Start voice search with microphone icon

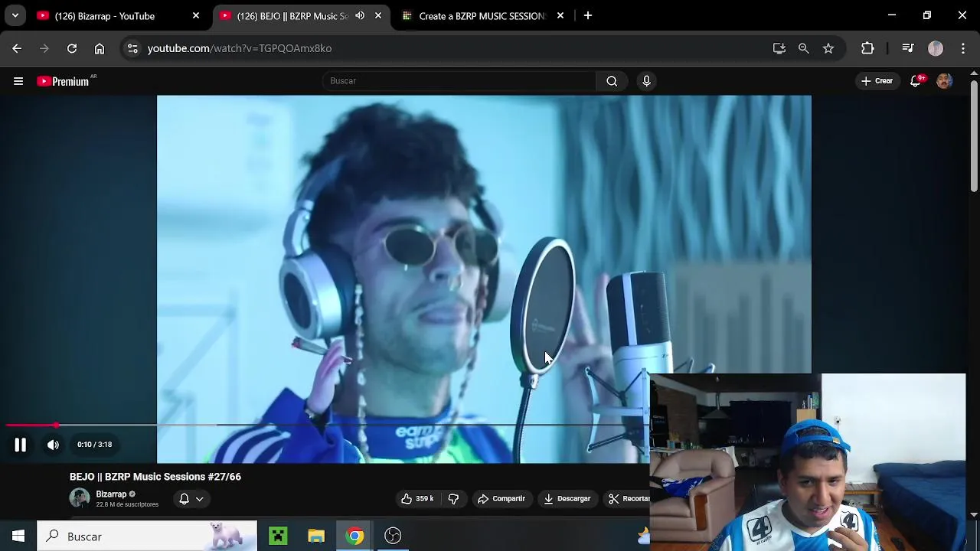647,81
